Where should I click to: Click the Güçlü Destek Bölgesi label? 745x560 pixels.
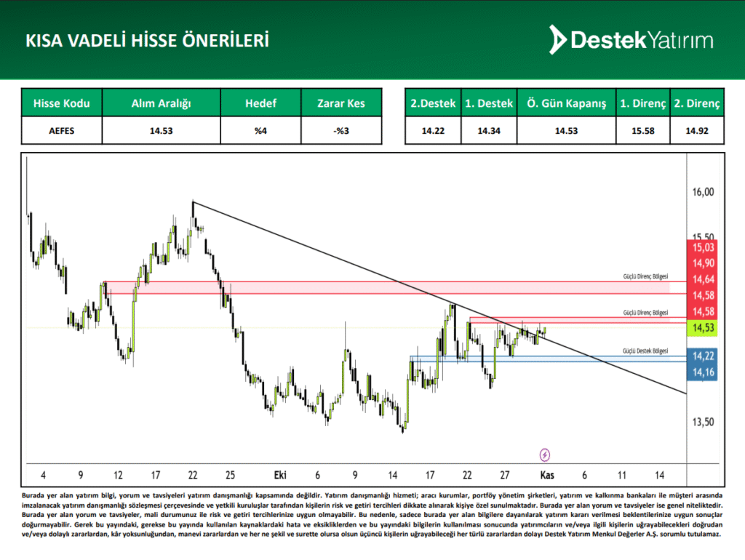pyautogui.click(x=645, y=351)
